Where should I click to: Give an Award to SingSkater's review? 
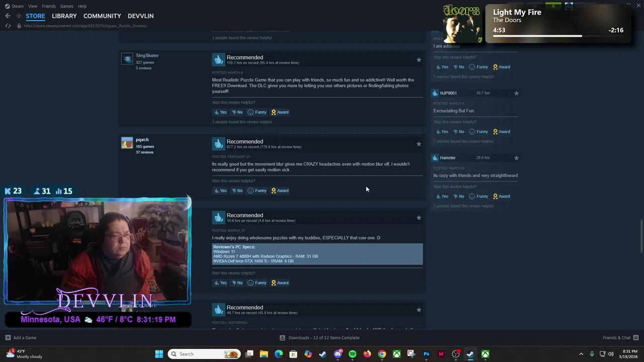point(280,112)
